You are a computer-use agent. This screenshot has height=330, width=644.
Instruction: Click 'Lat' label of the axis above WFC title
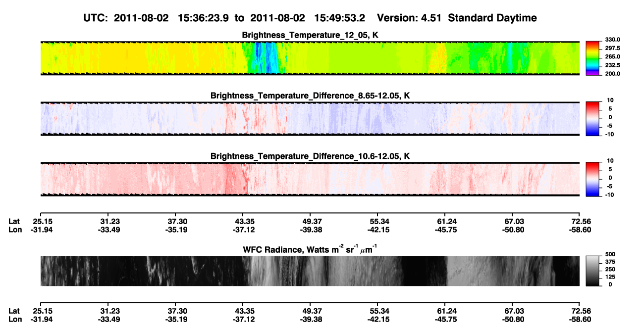click(14, 221)
